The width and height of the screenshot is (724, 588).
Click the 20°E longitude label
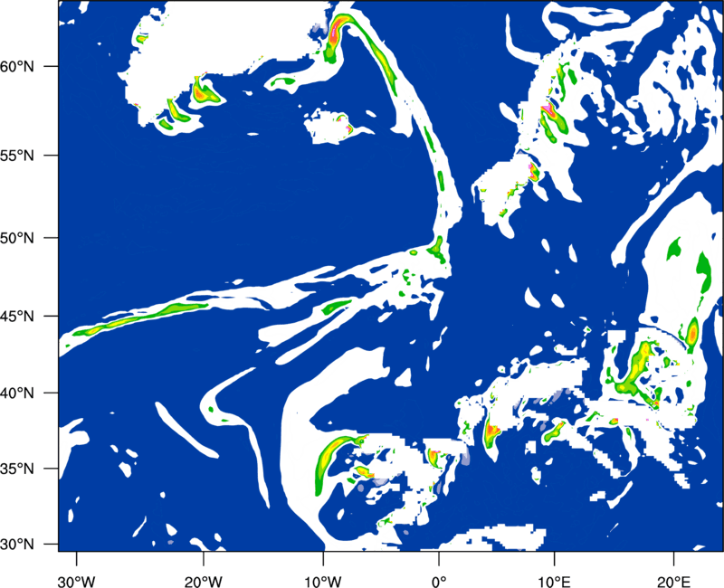(673, 582)
